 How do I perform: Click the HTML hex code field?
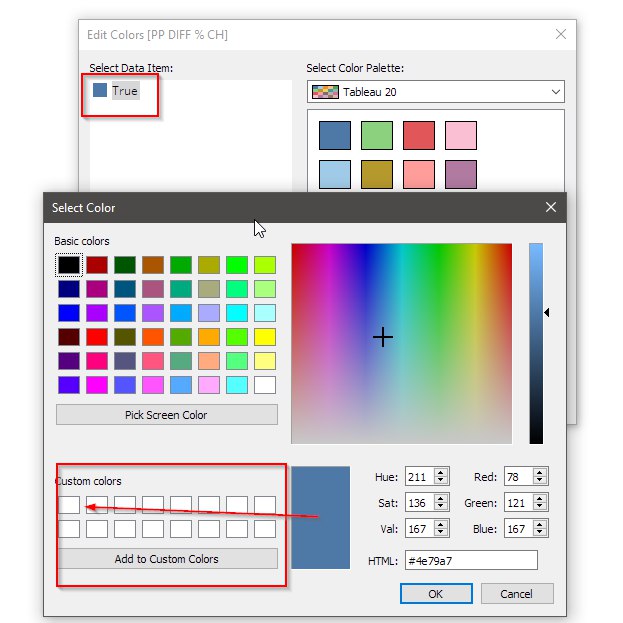(x=471, y=561)
